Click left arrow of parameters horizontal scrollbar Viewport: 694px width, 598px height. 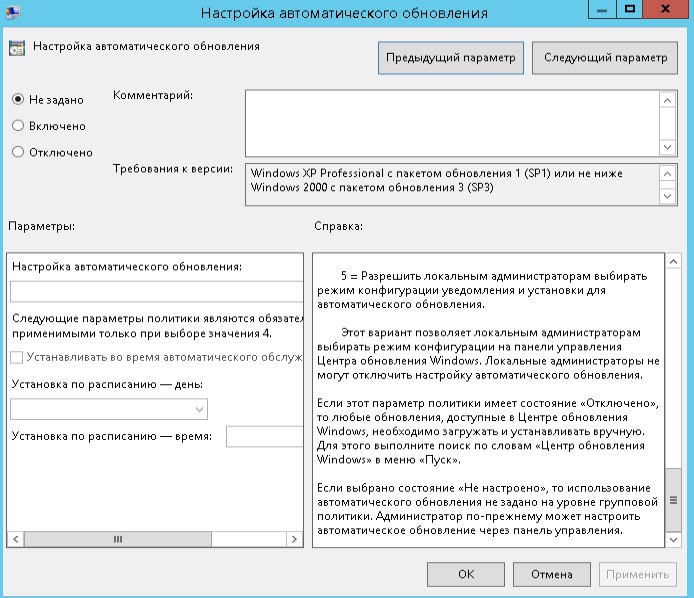click(x=16, y=539)
